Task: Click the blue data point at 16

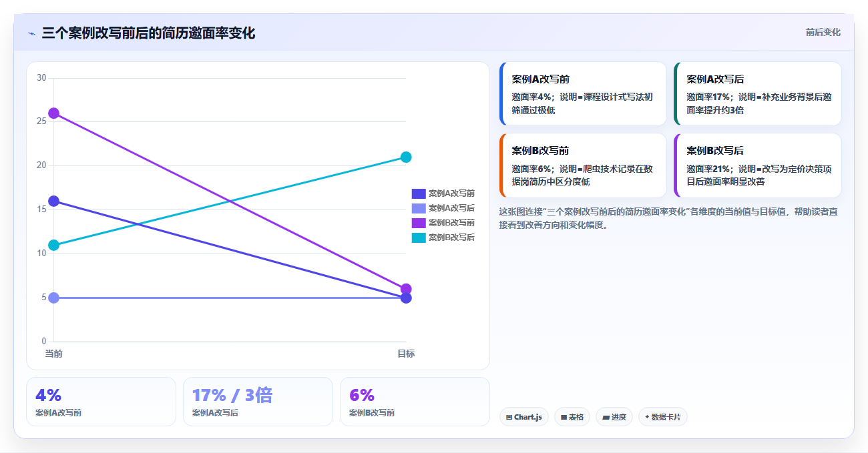Action: tap(54, 201)
